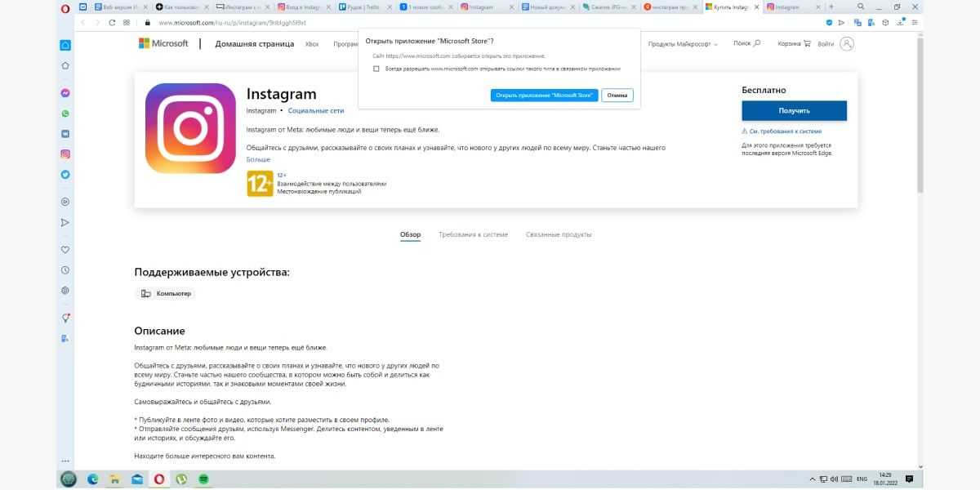Open 'Социальные сети' category link
This screenshot has width=980, height=490.
(x=316, y=110)
